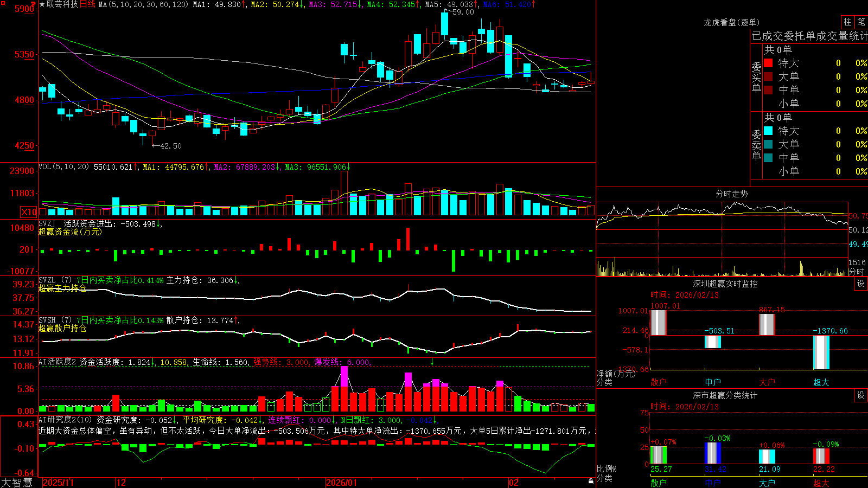Screen dimensions: 868x488
Task: Click the 5350 price axis value
Action: (24, 54)
